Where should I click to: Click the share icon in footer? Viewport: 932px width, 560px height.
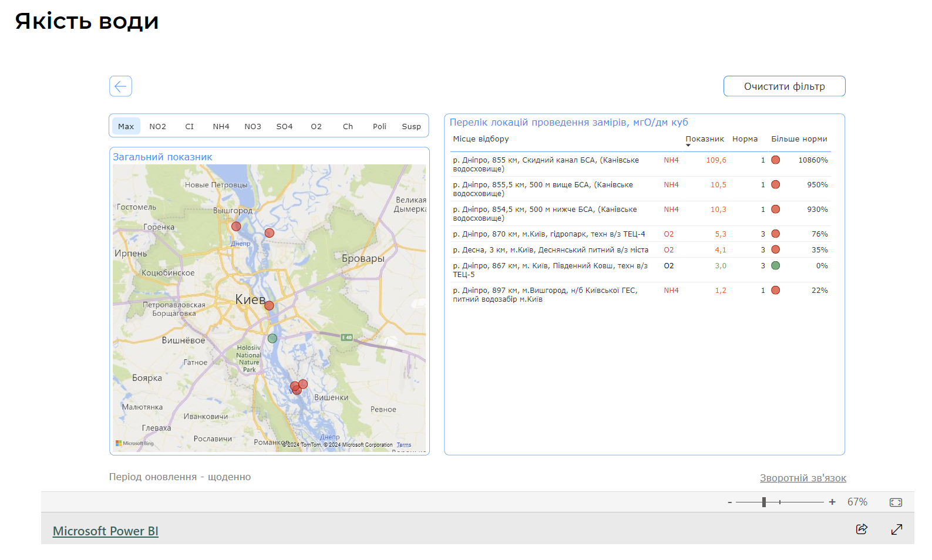pyautogui.click(x=862, y=529)
